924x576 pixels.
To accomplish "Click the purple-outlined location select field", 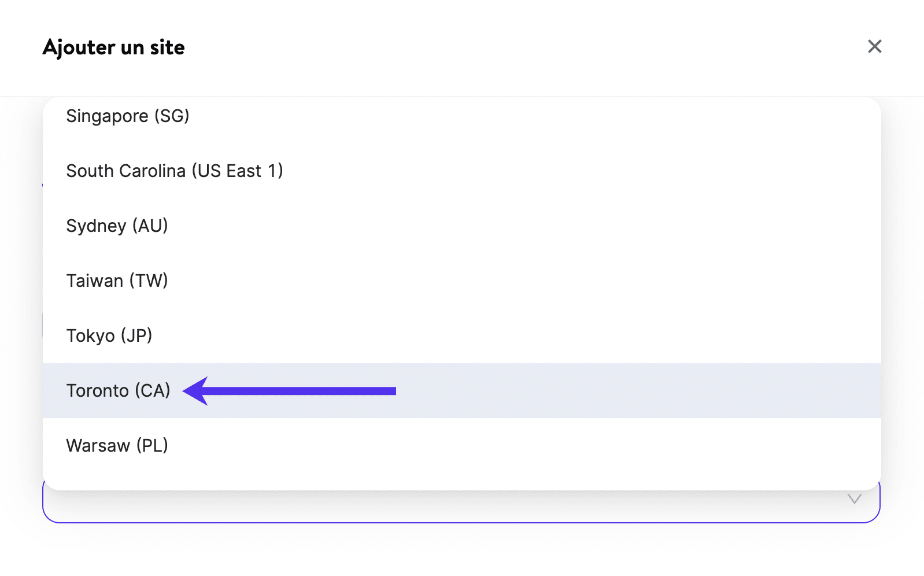I will [x=439, y=507].
